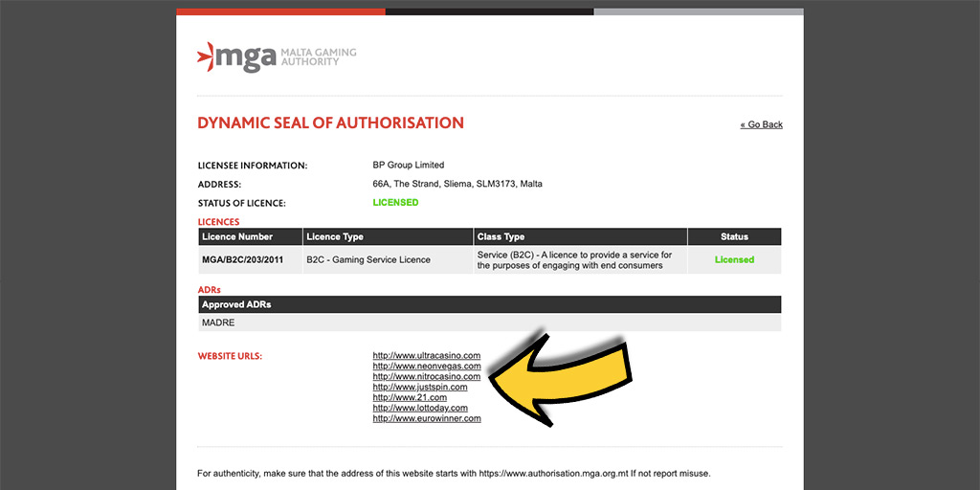
Task: Click the MGA Malta Gaming Authority logo
Action: [277, 57]
